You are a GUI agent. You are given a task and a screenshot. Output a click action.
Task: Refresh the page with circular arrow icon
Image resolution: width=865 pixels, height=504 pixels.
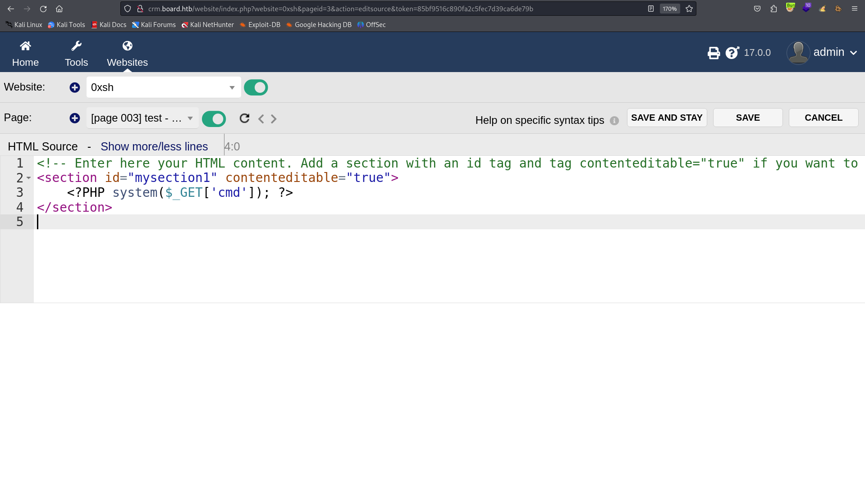[x=244, y=118]
